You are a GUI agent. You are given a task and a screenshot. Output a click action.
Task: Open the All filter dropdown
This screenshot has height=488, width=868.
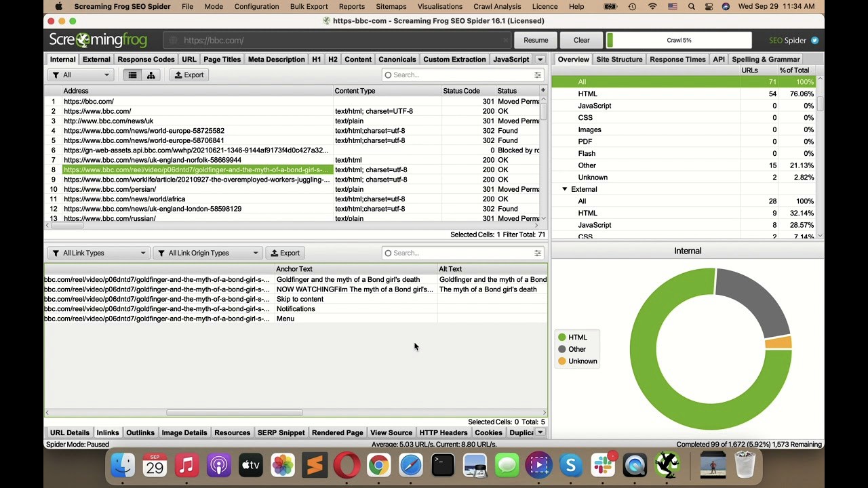[81, 75]
